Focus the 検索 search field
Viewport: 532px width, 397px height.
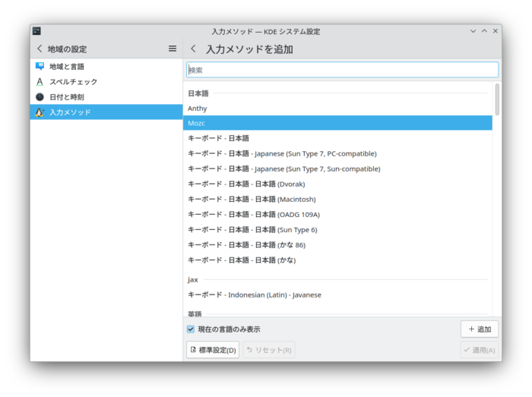coord(342,70)
